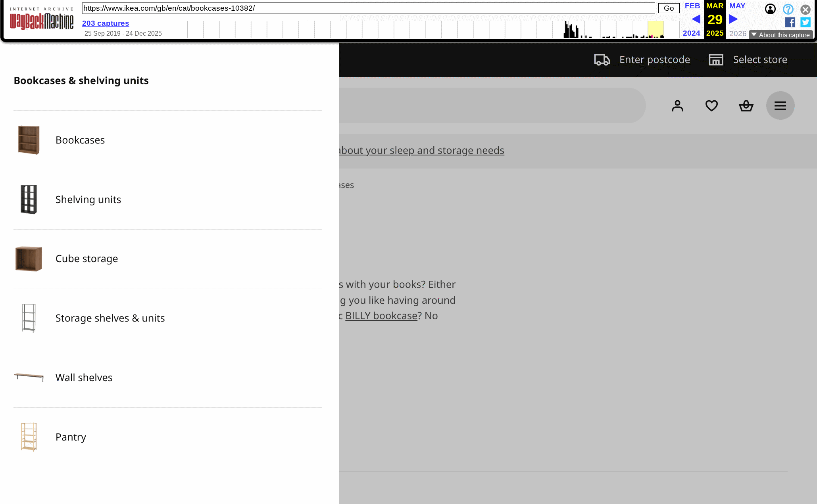Open the shopping basket icon
817x504 pixels.
tap(746, 106)
